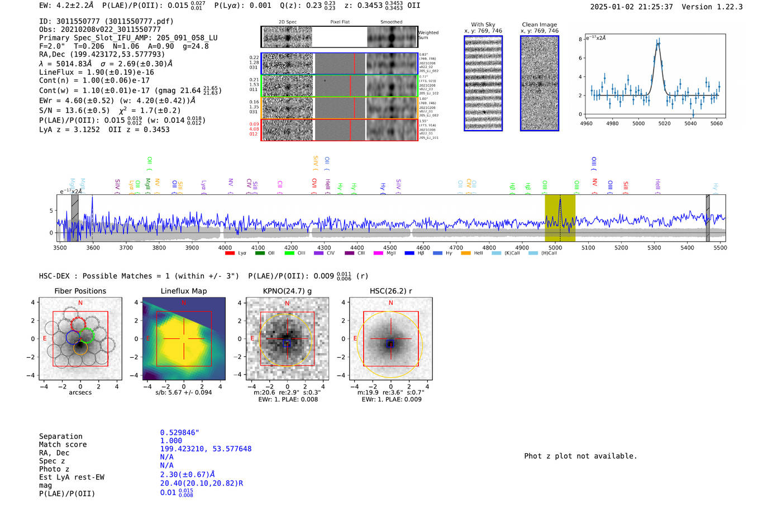Click the EWr = 4.60(±0.52) line
782x532 pixels.
coord(117,100)
